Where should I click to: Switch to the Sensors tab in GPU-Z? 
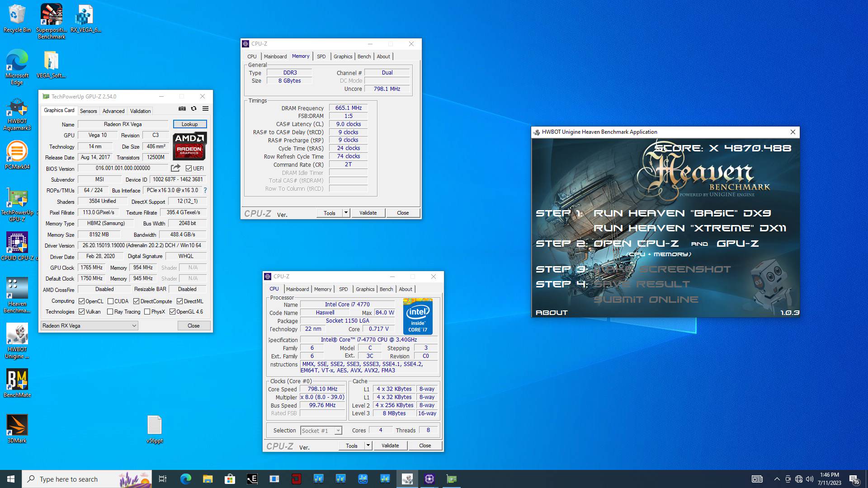(88, 111)
